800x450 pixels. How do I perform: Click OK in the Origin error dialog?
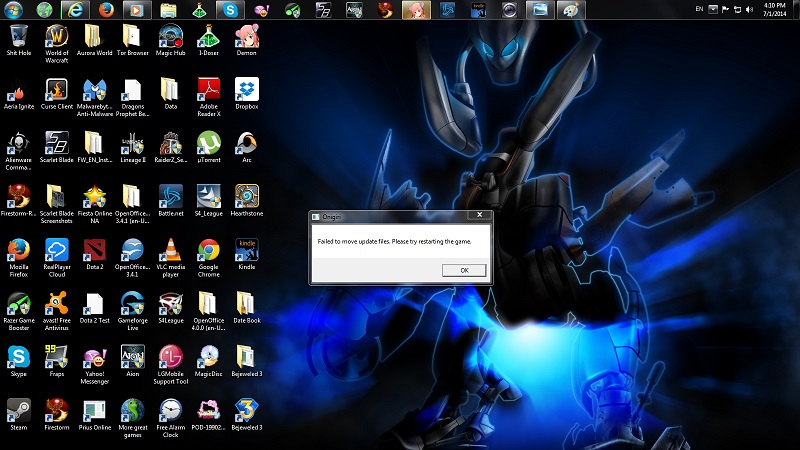[x=464, y=270]
